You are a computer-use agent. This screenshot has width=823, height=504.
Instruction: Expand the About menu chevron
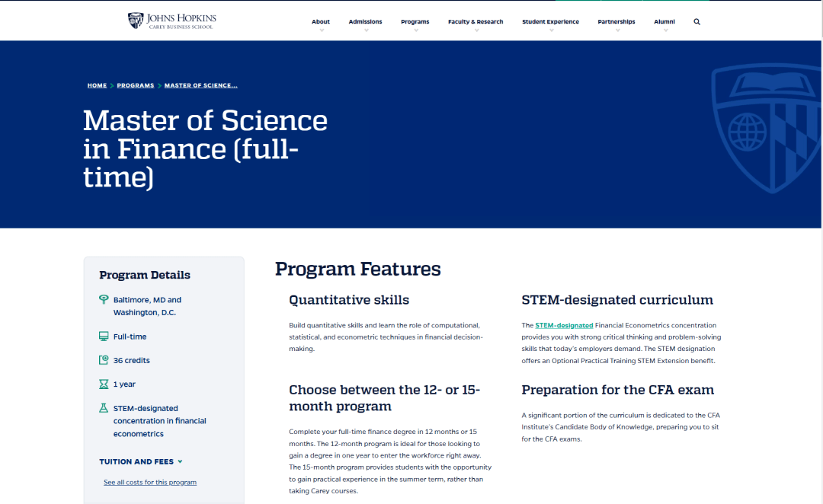(x=321, y=31)
